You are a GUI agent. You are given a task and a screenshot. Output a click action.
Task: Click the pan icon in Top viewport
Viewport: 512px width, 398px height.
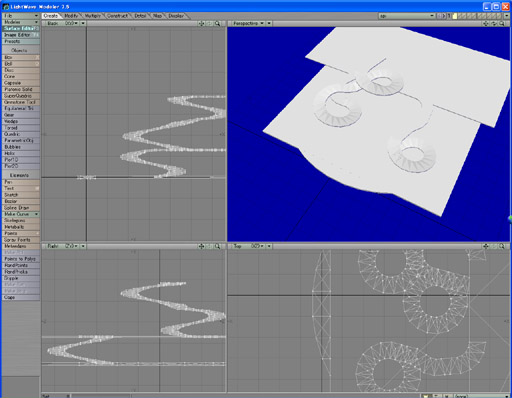pyautogui.click(x=486, y=246)
